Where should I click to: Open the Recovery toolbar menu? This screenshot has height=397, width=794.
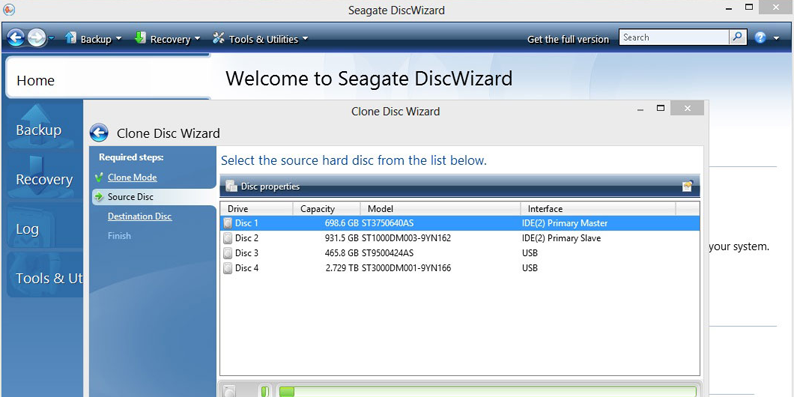[168, 38]
